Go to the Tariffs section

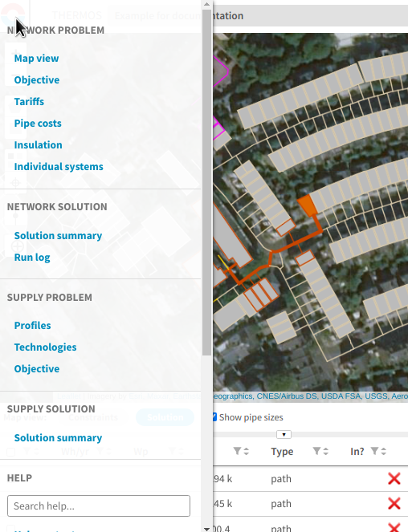pos(29,101)
